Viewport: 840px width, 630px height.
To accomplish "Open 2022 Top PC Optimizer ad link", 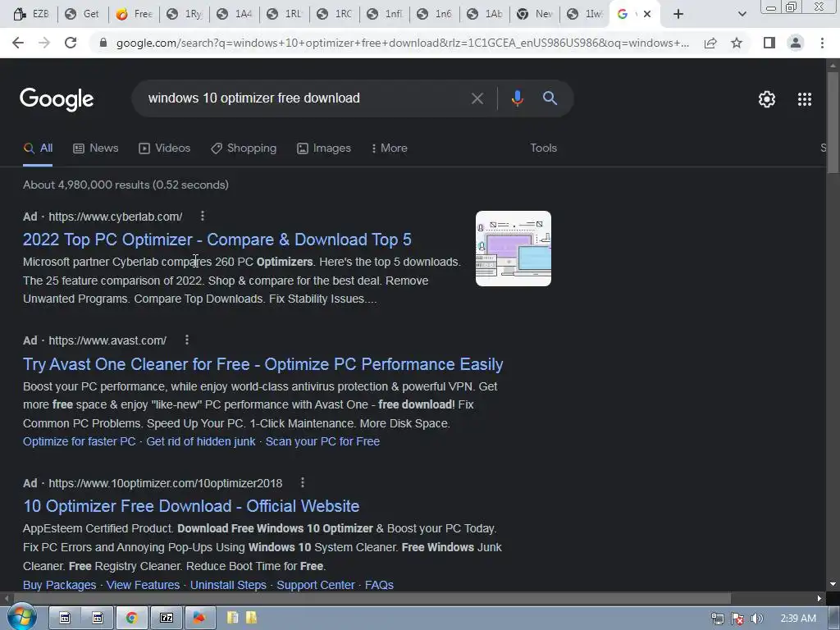I will pos(217,240).
